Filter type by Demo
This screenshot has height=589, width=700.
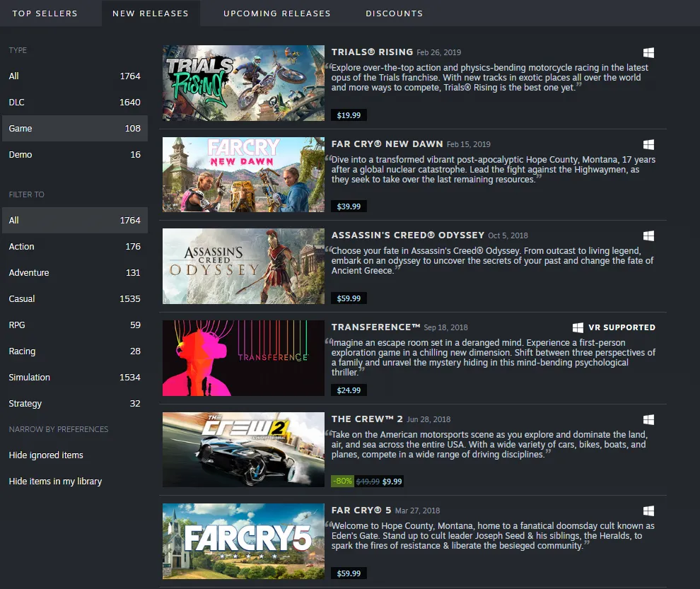point(74,155)
